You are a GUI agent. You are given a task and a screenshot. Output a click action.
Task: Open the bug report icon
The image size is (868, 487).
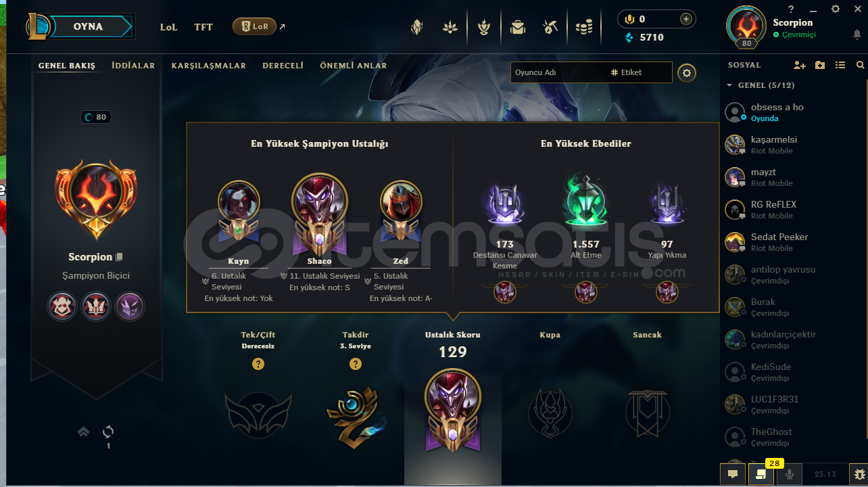click(x=860, y=475)
